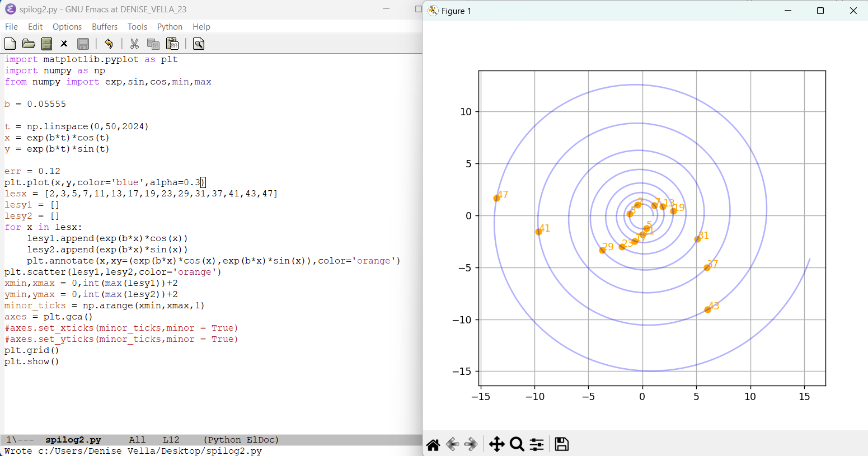
Task: Click the New File icon in Emacs toolbar
Action: coord(10,44)
